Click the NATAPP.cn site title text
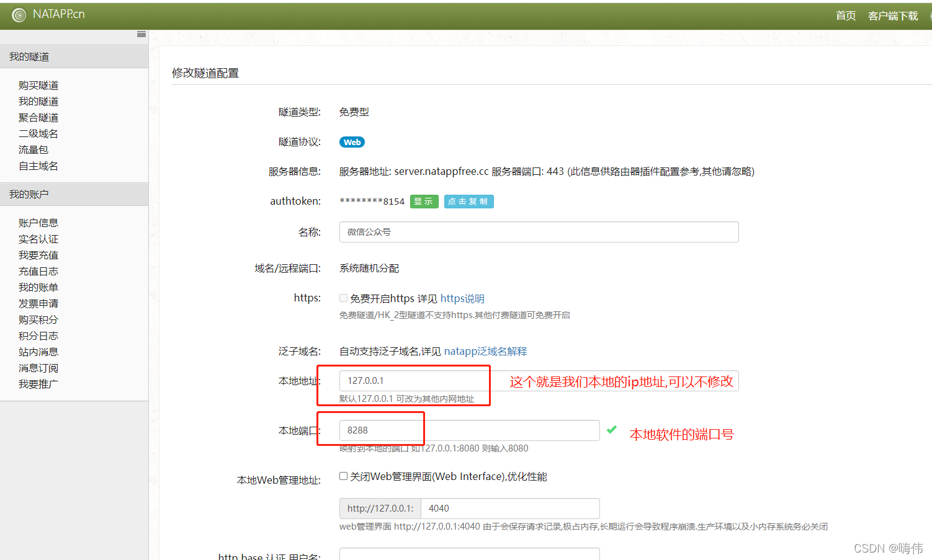This screenshot has height=560, width=932. click(x=59, y=14)
